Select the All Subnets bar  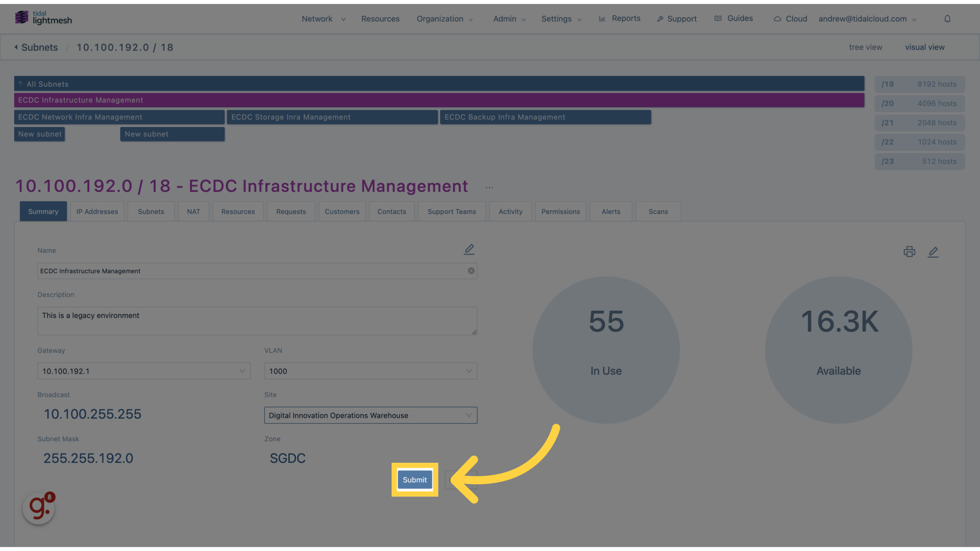tap(439, 84)
